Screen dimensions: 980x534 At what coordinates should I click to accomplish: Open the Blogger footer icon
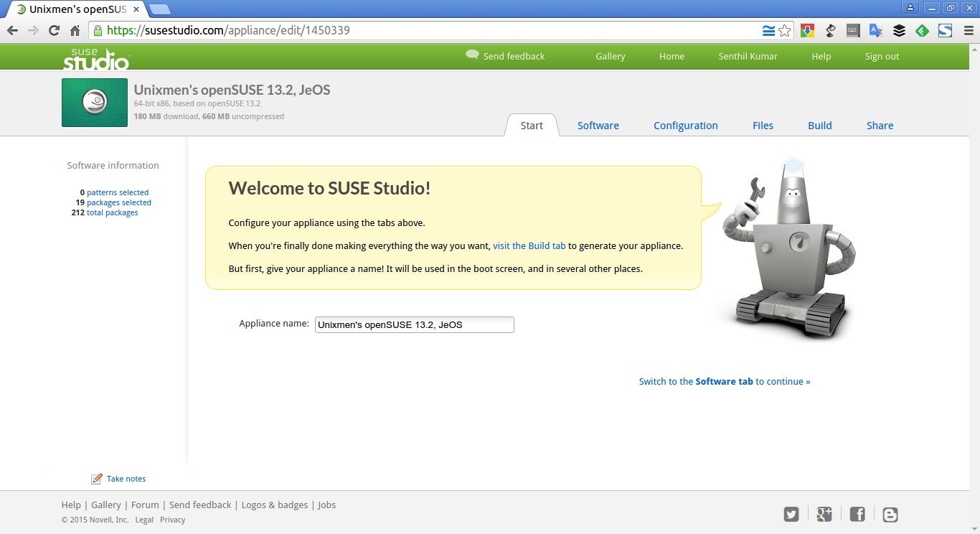click(890, 514)
